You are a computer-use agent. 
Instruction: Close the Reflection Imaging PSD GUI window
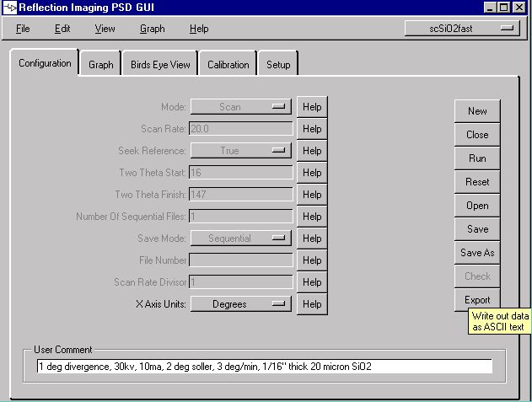[519, 7]
